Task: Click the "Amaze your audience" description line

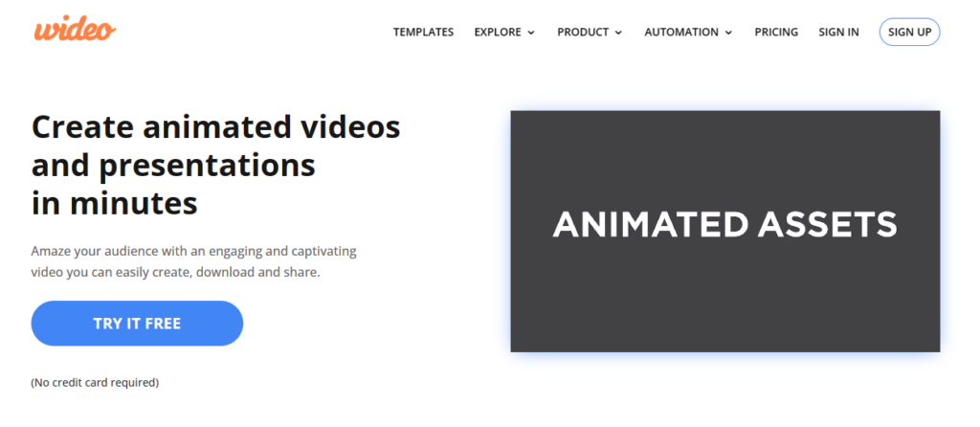Action: coord(193,251)
